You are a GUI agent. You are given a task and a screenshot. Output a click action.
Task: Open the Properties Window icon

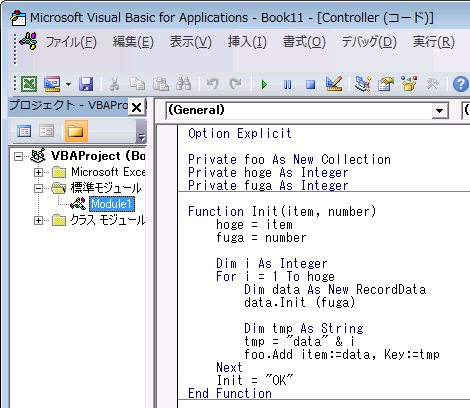386,84
